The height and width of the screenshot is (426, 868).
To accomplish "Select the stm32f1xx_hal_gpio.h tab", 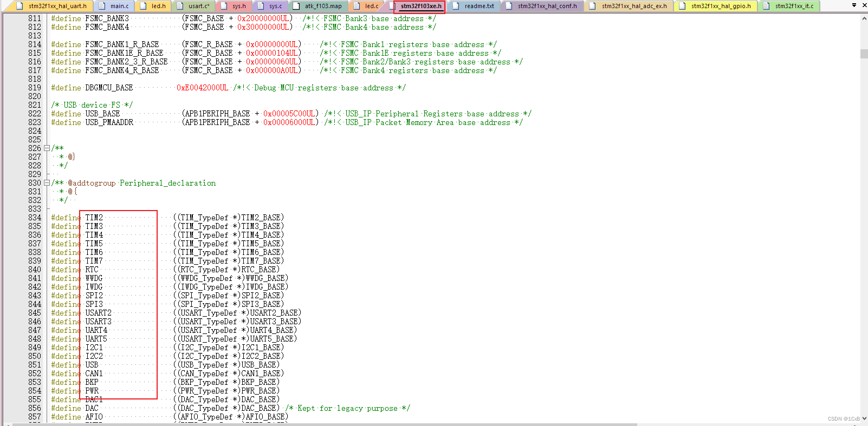I will click(x=716, y=6).
